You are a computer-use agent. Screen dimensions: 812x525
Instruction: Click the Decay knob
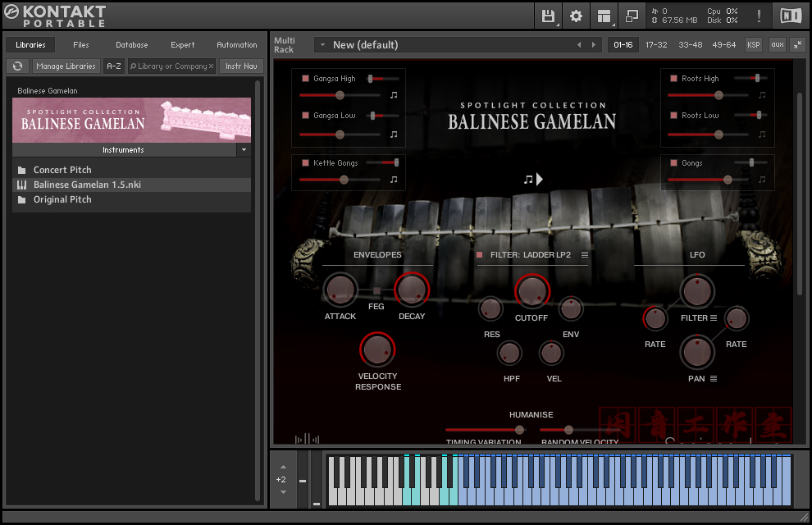[412, 290]
